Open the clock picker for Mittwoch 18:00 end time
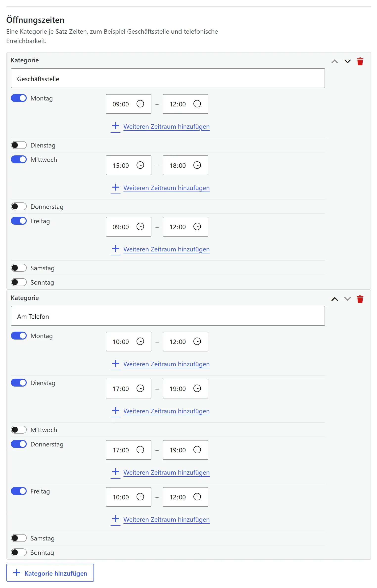377x588 pixels. pos(197,165)
